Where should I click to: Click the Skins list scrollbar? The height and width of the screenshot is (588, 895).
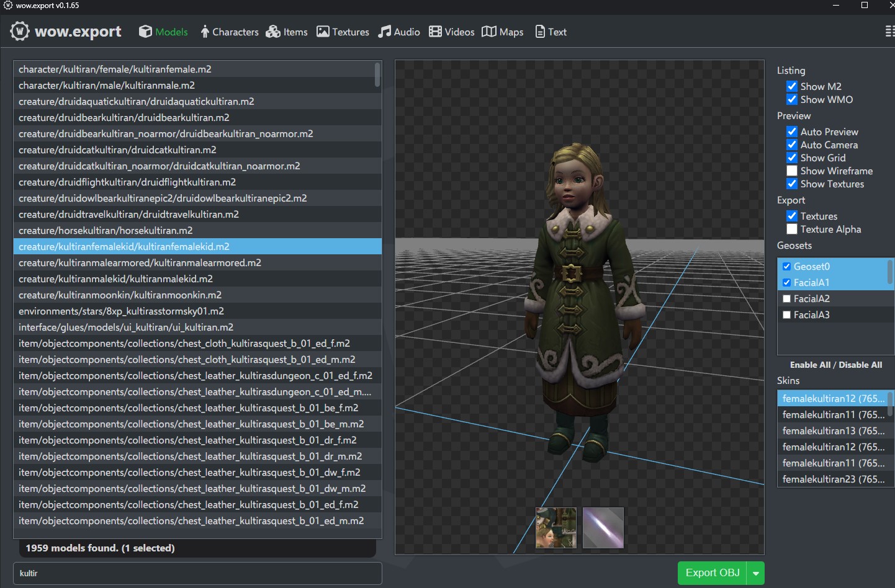point(890,404)
